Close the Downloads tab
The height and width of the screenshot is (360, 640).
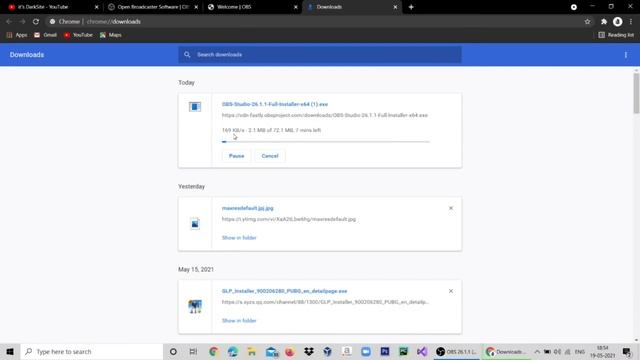click(395, 7)
